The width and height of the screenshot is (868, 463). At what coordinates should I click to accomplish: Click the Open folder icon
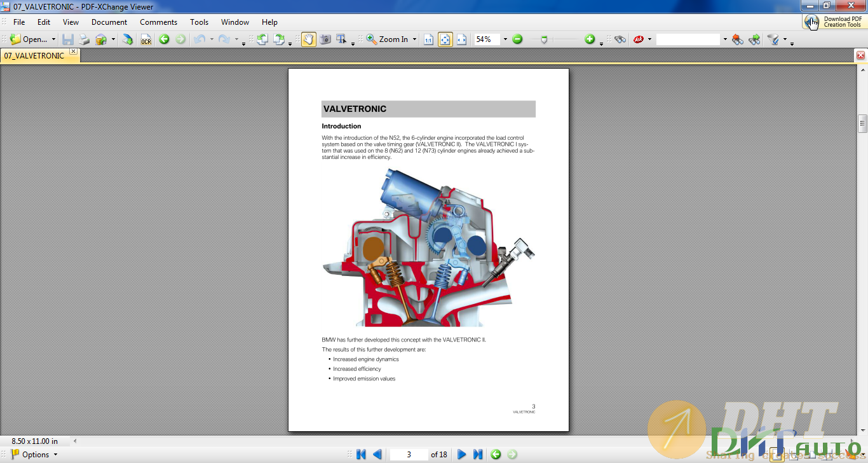16,39
